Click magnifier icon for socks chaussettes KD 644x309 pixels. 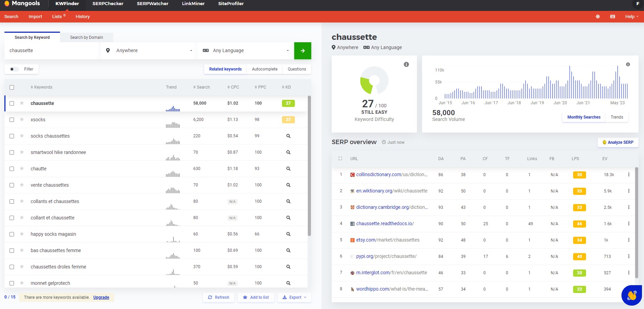point(288,136)
